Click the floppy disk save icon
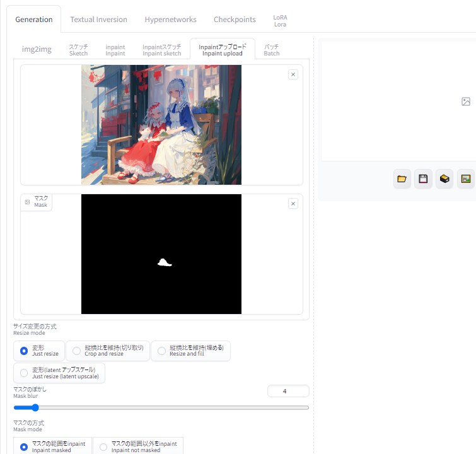 [x=423, y=179]
